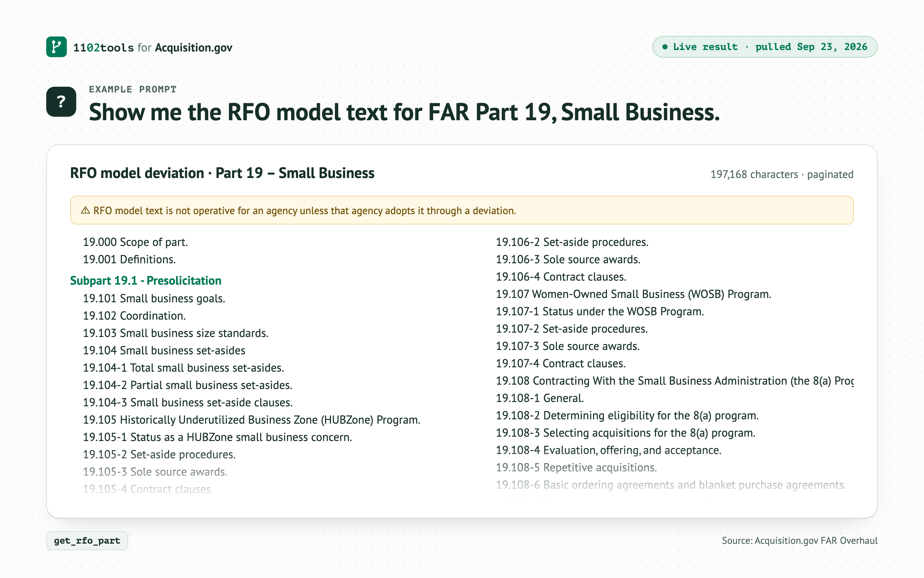The width and height of the screenshot is (924, 578).
Task: Click 19.105 HUBZone Program entry
Action: pyautogui.click(x=252, y=420)
